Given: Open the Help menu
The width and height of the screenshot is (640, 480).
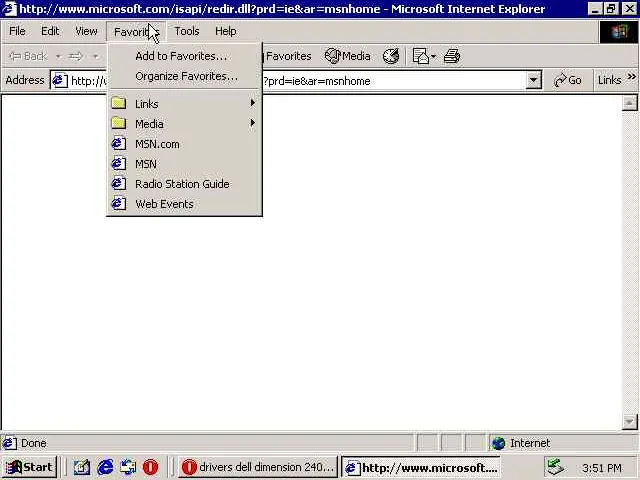Looking at the screenshot, I should pyautogui.click(x=225, y=31).
